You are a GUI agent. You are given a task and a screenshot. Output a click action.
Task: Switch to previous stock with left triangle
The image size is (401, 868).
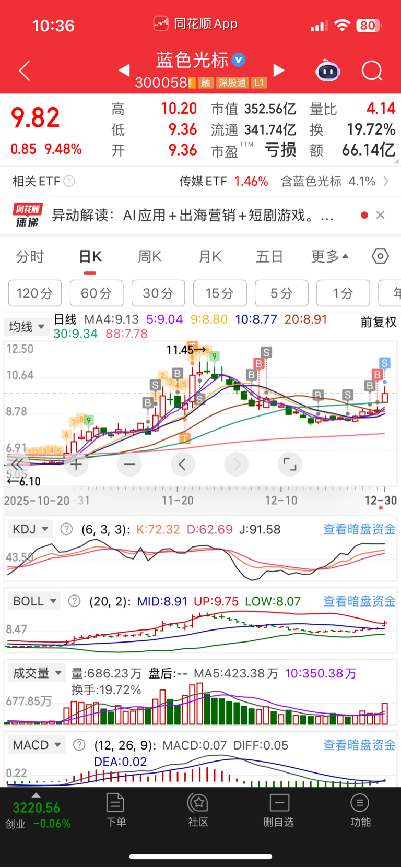(x=124, y=70)
